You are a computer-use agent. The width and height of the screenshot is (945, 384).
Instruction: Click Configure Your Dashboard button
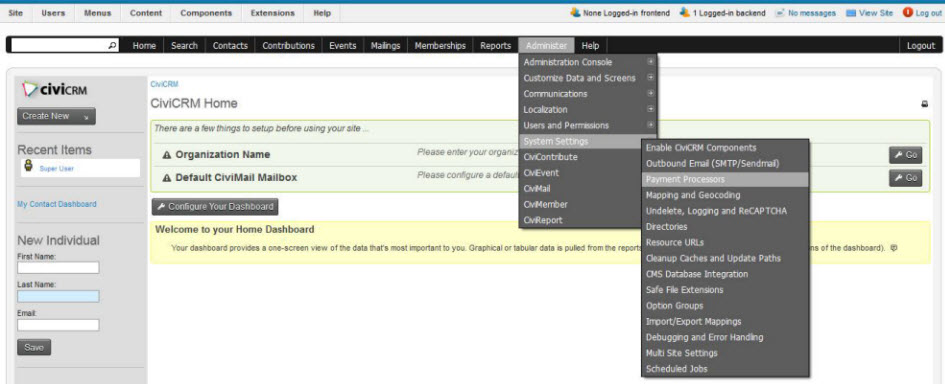(215, 207)
